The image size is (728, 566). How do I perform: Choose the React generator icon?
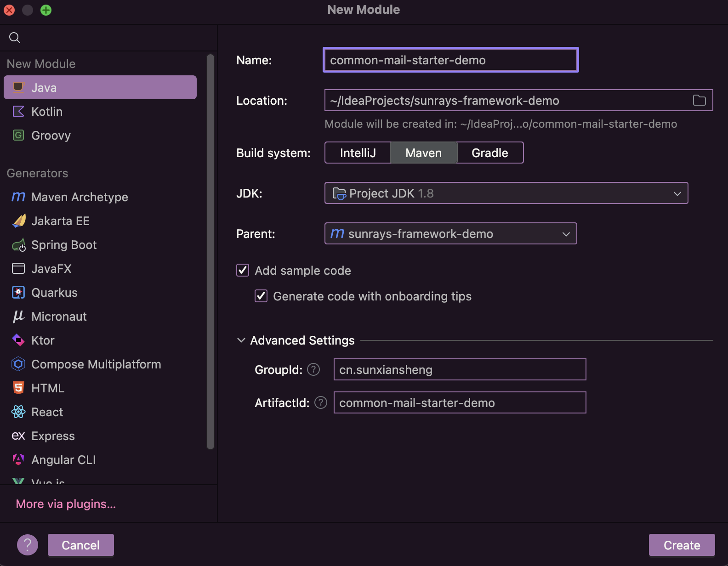click(x=18, y=412)
